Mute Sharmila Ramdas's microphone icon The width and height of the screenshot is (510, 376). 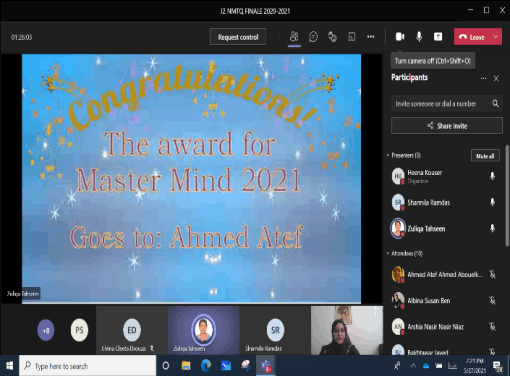(492, 202)
